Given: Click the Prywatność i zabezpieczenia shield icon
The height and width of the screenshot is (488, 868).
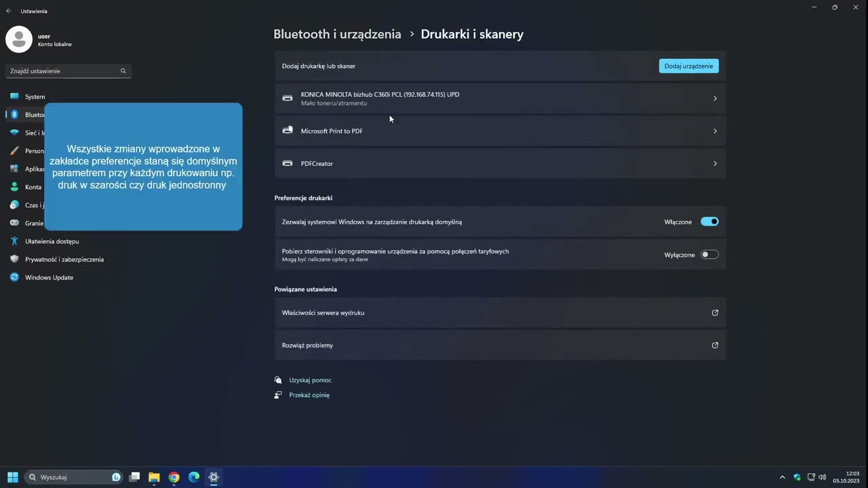Looking at the screenshot, I should 14,259.
